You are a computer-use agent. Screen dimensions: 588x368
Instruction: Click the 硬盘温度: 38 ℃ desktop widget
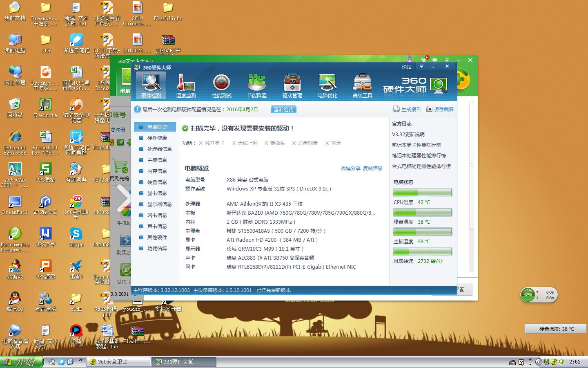[556, 329]
